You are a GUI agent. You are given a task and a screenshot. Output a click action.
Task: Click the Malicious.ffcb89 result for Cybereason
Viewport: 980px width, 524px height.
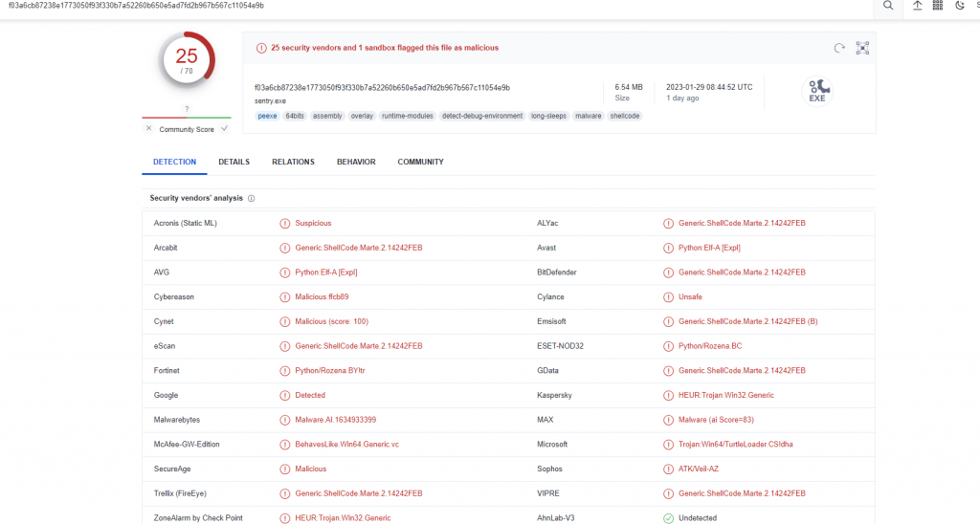(322, 297)
